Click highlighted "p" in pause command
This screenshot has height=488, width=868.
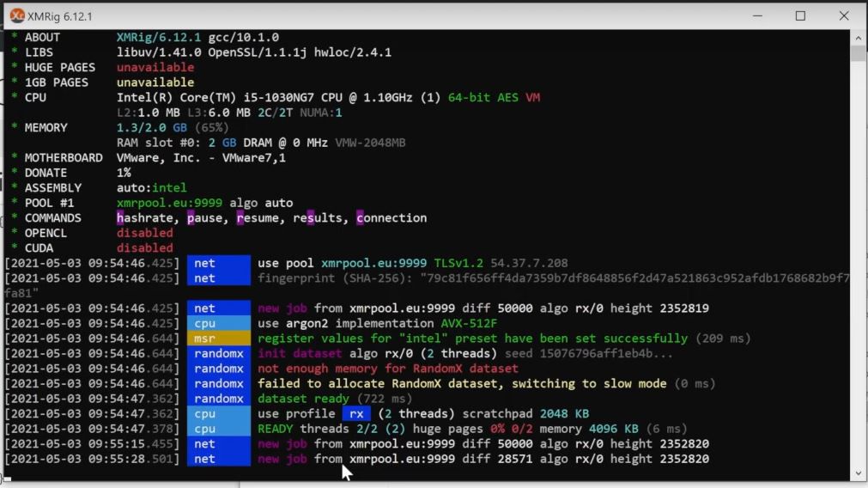pyautogui.click(x=191, y=218)
